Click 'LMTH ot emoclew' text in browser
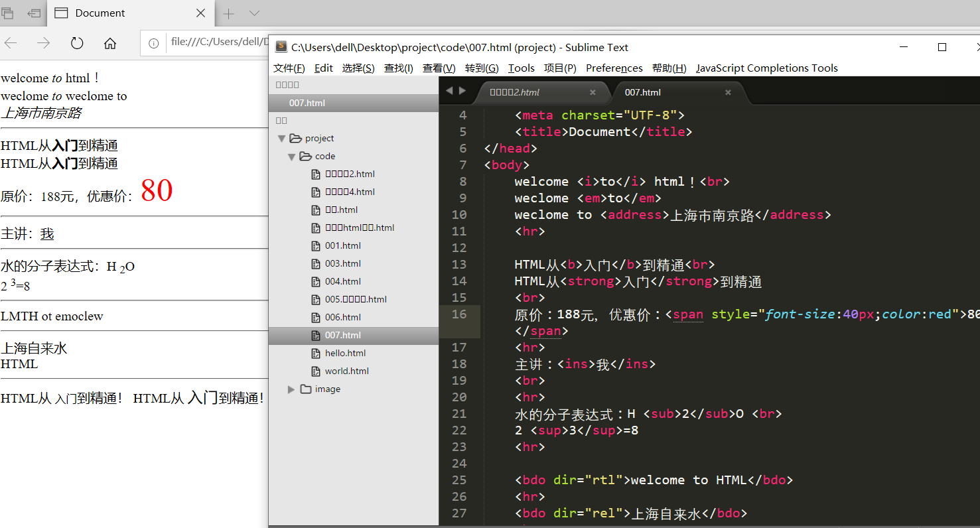This screenshot has width=980, height=528. coord(52,316)
